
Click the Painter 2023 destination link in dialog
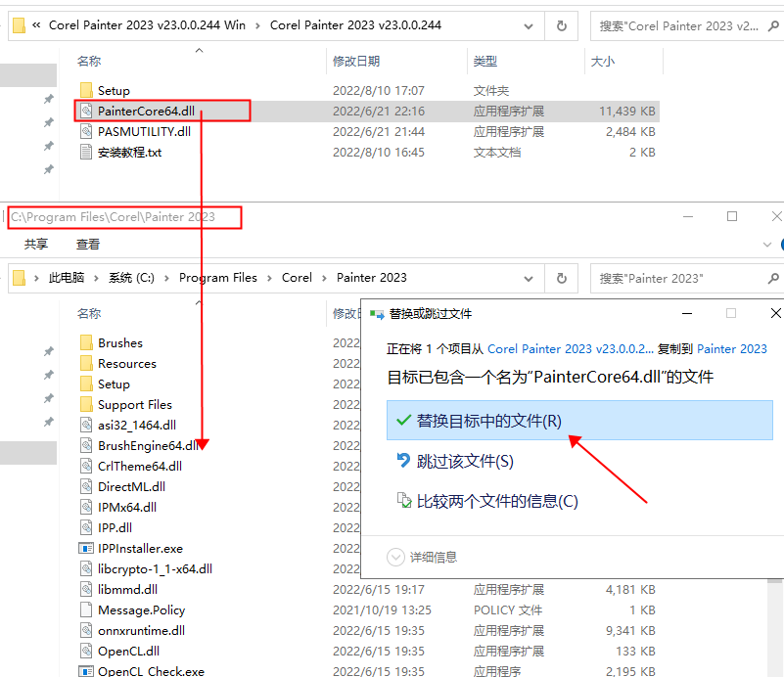(x=731, y=348)
